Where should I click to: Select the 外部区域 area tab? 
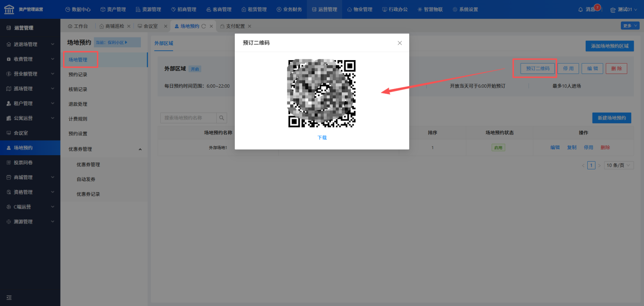[x=164, y=43]
